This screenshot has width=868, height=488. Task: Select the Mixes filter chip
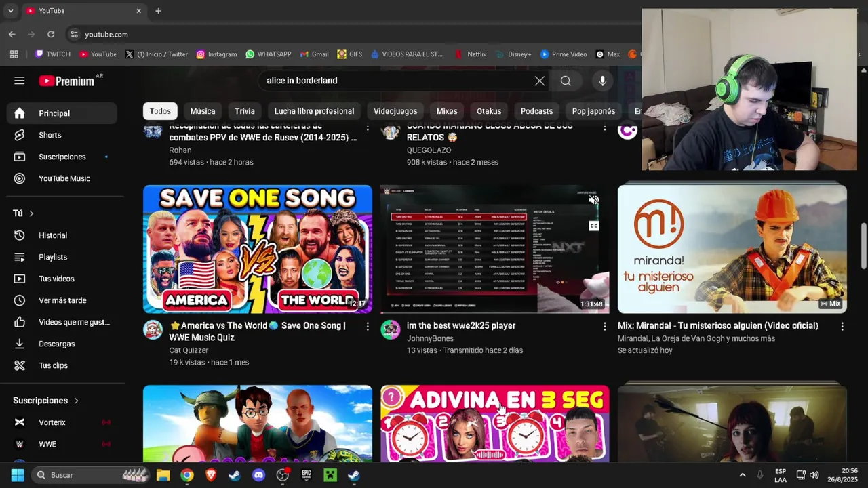tap(447, 111)
